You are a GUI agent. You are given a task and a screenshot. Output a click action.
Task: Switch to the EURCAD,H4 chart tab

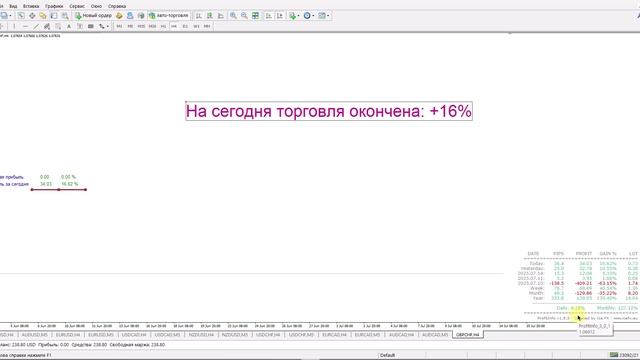click(334, 335)
